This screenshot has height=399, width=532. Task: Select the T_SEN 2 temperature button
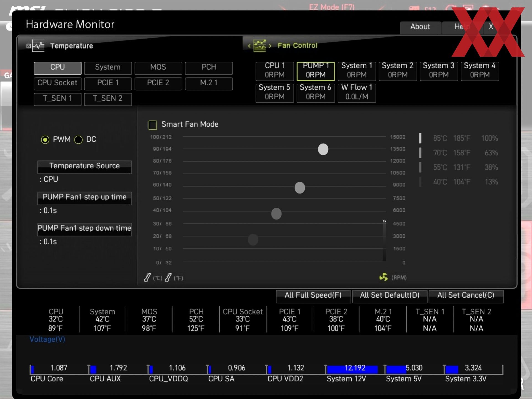pos(108,99)
